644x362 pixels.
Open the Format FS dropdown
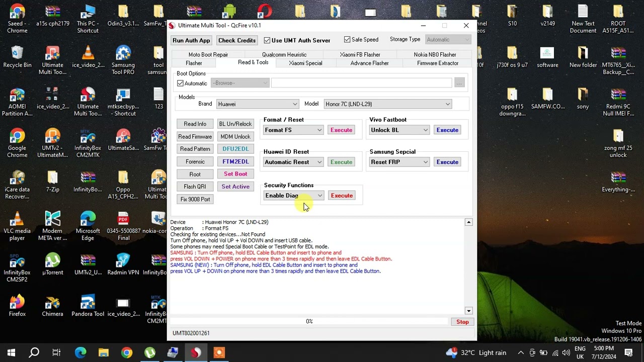(x=293, y=130)
